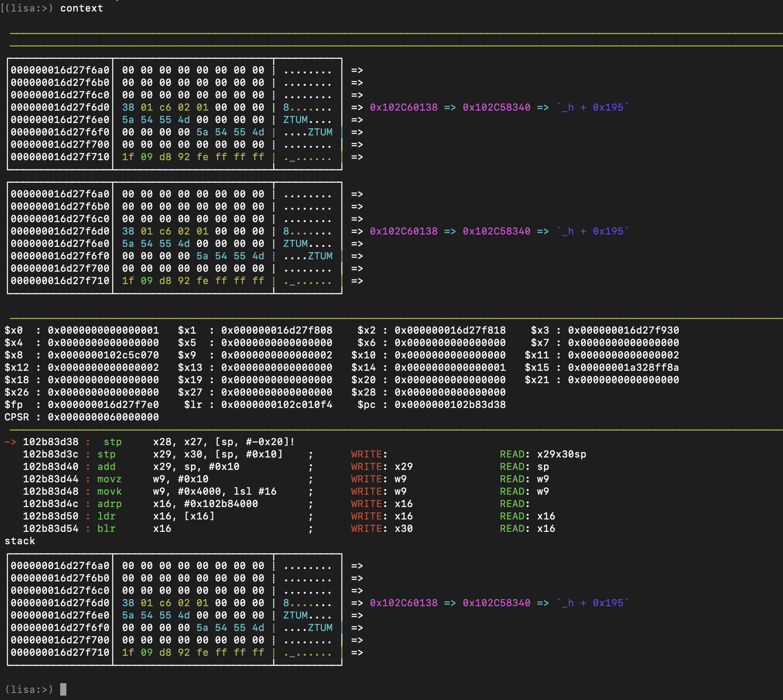Click the 'WRITE: x30' annotation
Image resolution: width=783 pixels, height=700 pixels.
[382, 529]
